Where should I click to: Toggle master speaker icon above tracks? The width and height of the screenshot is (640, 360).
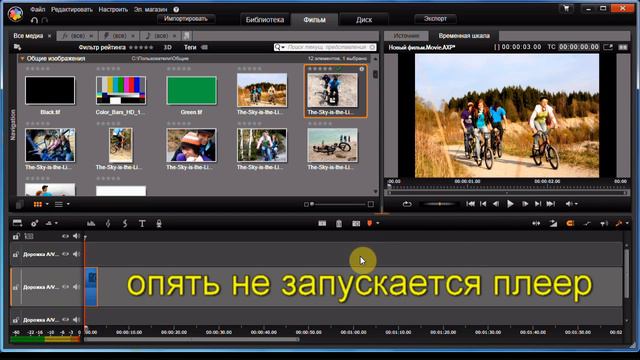click(76, 236)
